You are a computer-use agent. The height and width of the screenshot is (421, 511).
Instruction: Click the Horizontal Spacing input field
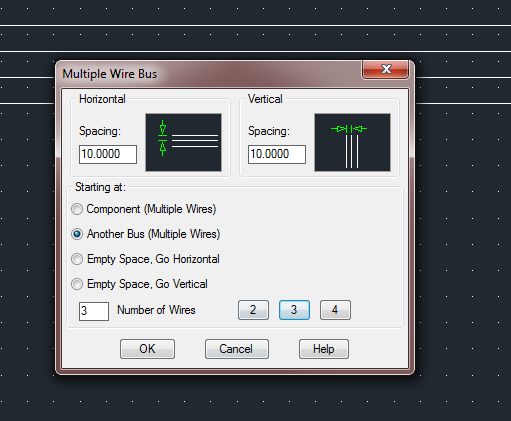point(108,154)
